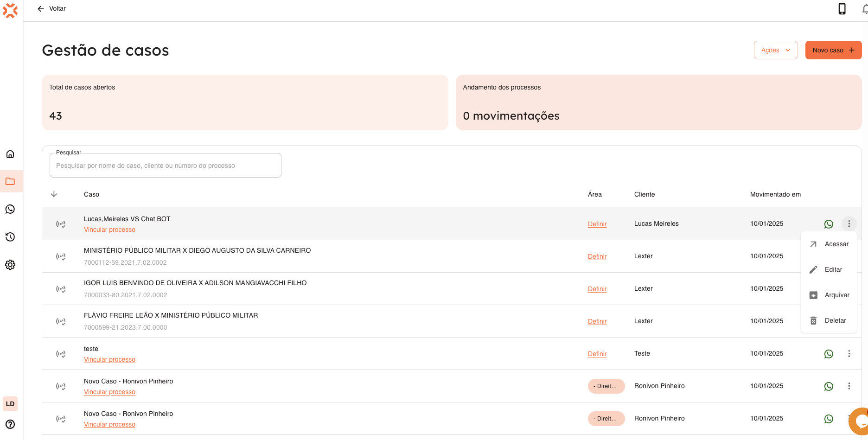Click Vincular processo under Lucas,Meireles case
Viewport: 868px width, 440px height.
click(109, 230)
